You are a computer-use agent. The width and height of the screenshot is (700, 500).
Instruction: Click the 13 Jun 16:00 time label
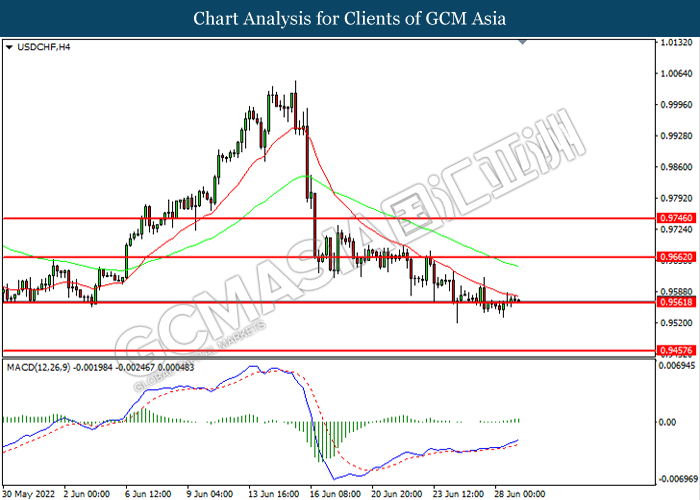pyautogui.click(x=274, y=494)
